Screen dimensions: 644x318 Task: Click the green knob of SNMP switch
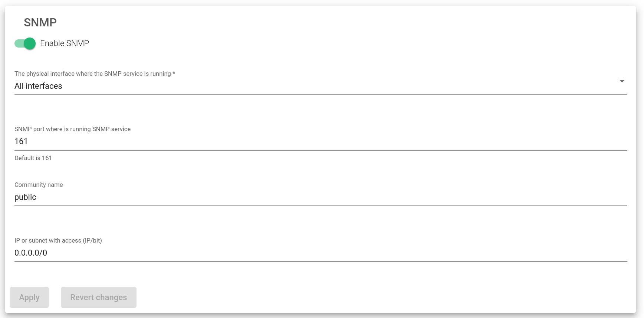30,43
